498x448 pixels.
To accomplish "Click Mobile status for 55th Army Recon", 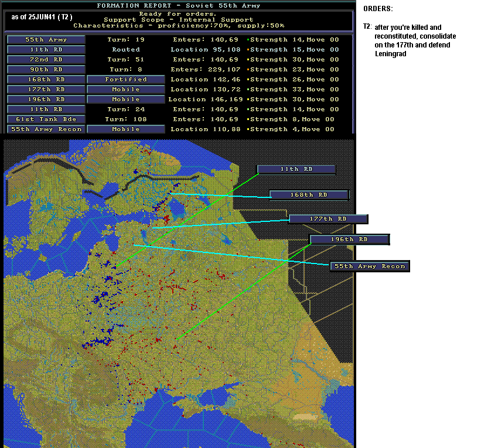I will point(126,129).
